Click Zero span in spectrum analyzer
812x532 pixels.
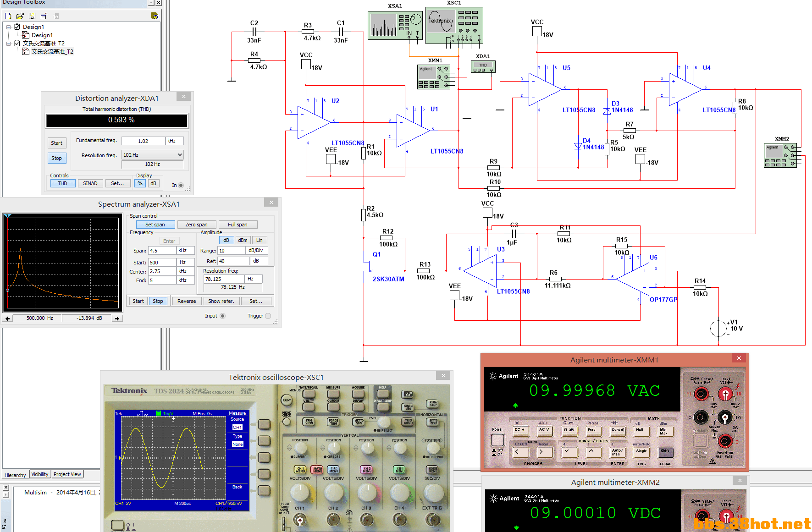pos(196,225)
